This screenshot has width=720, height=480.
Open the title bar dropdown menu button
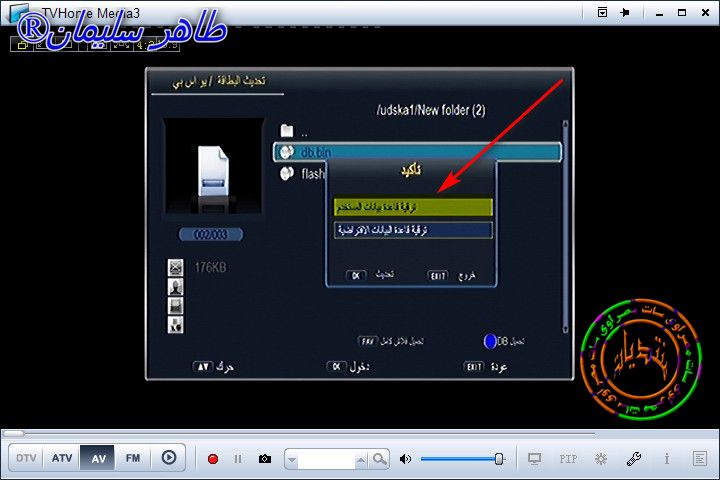(x=601, y=12)
